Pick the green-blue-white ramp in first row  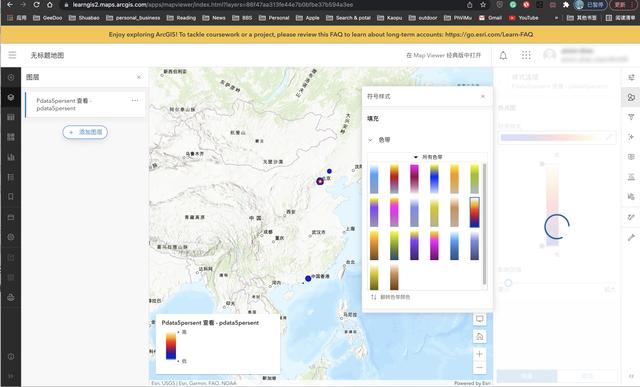coord(434,179)
